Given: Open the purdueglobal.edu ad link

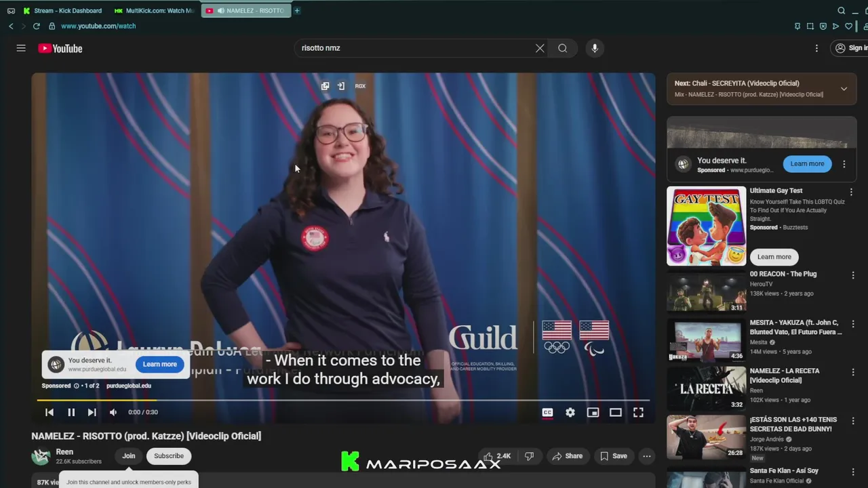Looking at the screenshot, I should 129,386.
